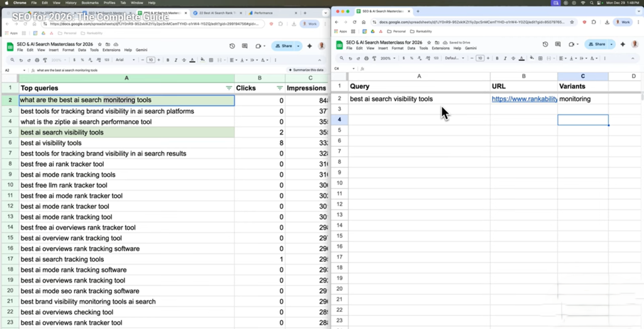The width and height of the screenshot is (644, 329).
Task: Click format as currency icon in right toolbar
Action: coord(402,58)
